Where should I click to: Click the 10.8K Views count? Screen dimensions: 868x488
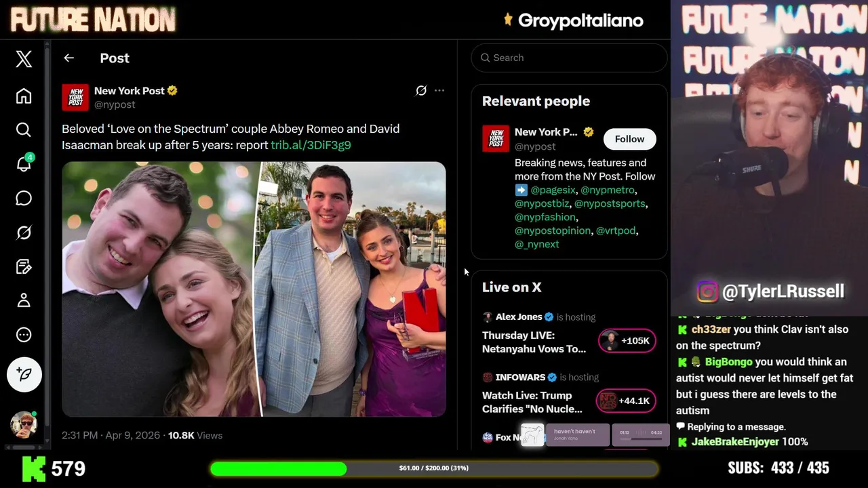(195, 435)
